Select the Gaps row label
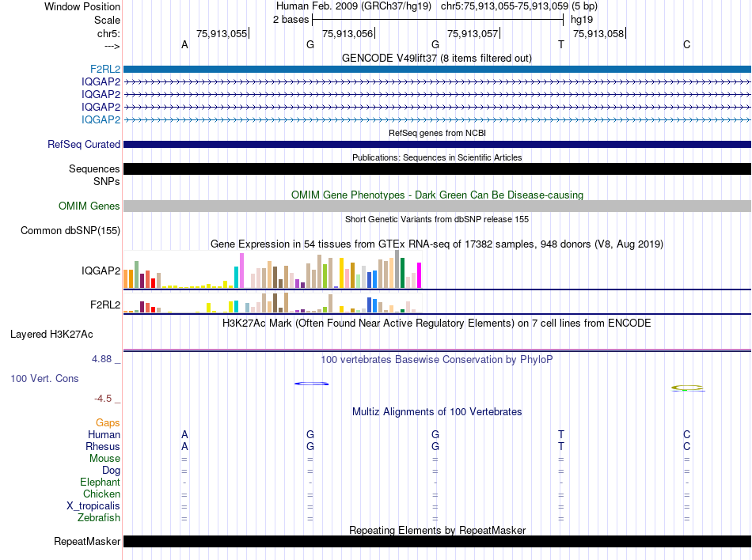The image size is (752, 560). 108,422
